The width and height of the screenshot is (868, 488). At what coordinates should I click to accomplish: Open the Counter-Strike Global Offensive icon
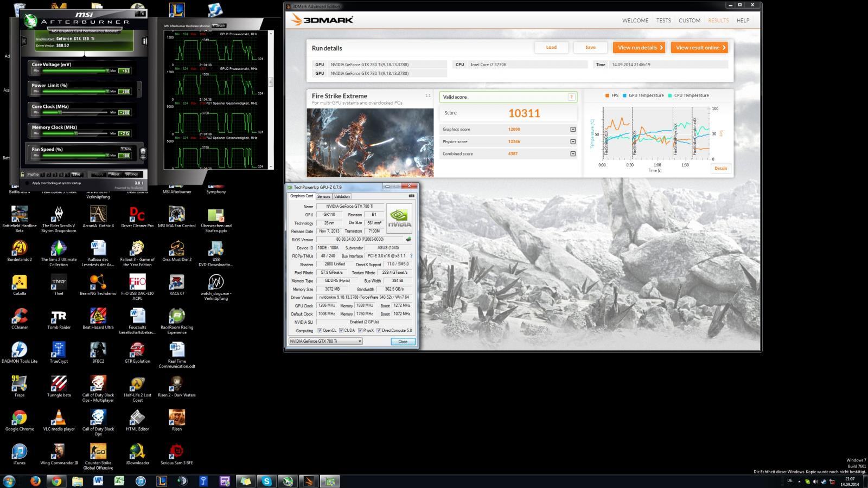point(98,457)
